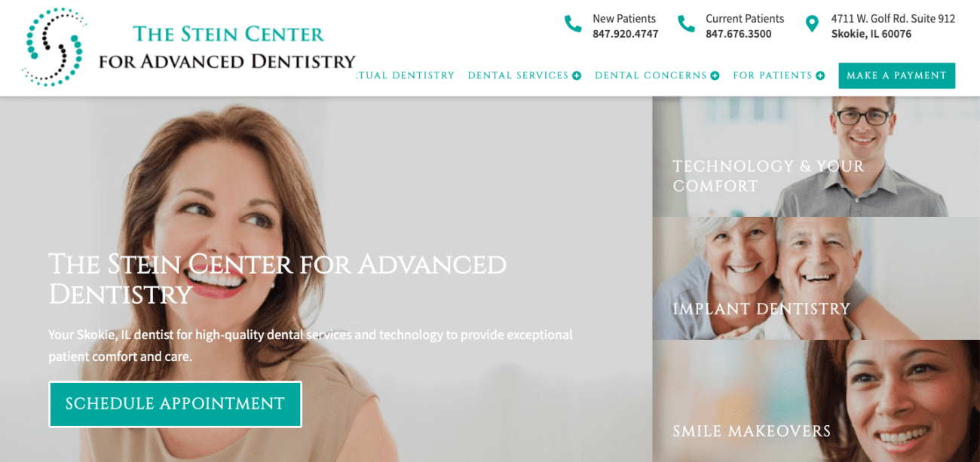Click the Current Patients phone icon
Image resolution: width=980 pixels, height=462 pixels.
[x=686, y=24]
